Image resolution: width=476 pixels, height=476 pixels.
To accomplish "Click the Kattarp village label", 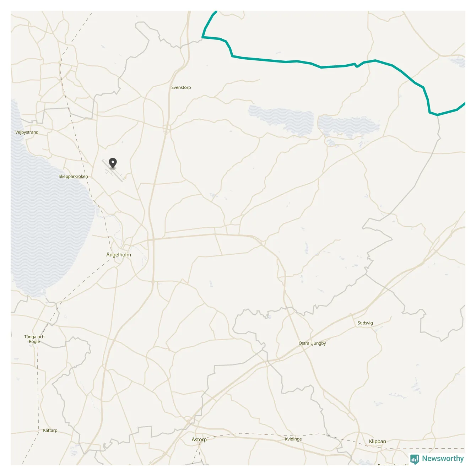I will pyautogui.click(x=50, y=431).
